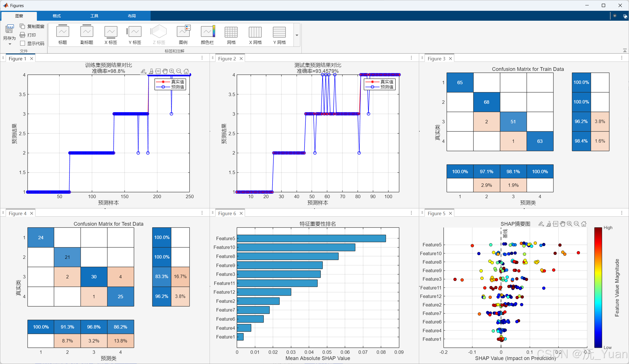The image size is (629, 364).
Task: Collapse the toolstrip ribbon
Action: click(x=625, y=50)
